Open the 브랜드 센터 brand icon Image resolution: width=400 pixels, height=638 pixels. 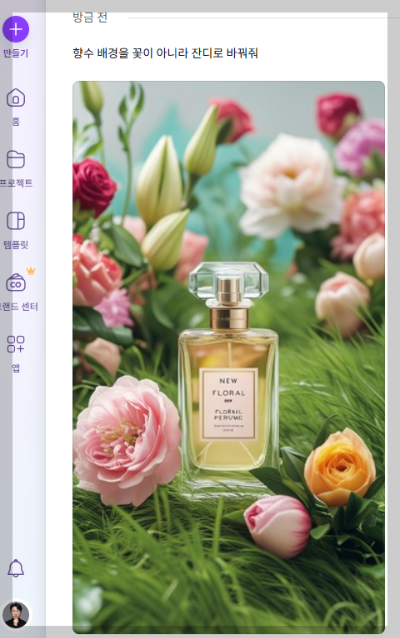pos(15,283)
